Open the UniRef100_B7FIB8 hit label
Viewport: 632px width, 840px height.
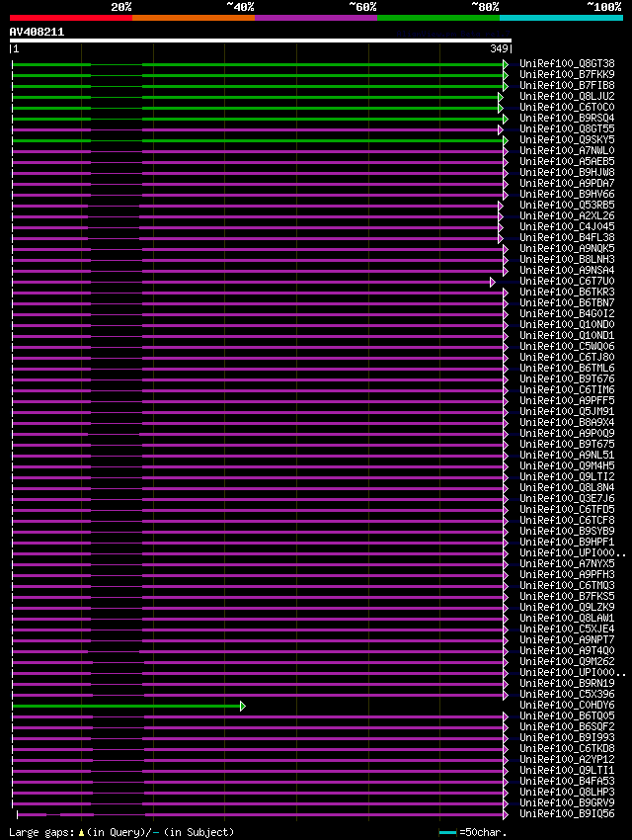[567, 85]
